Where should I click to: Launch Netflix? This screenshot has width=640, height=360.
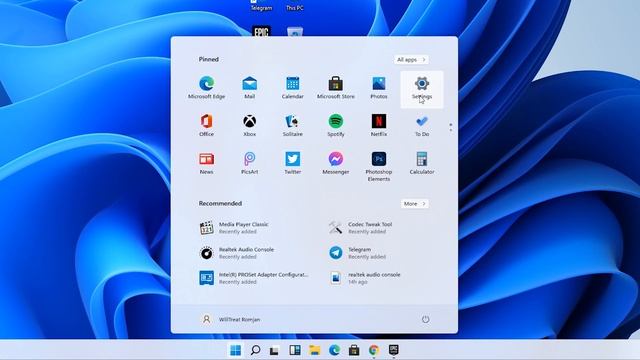tap(379, 125)
